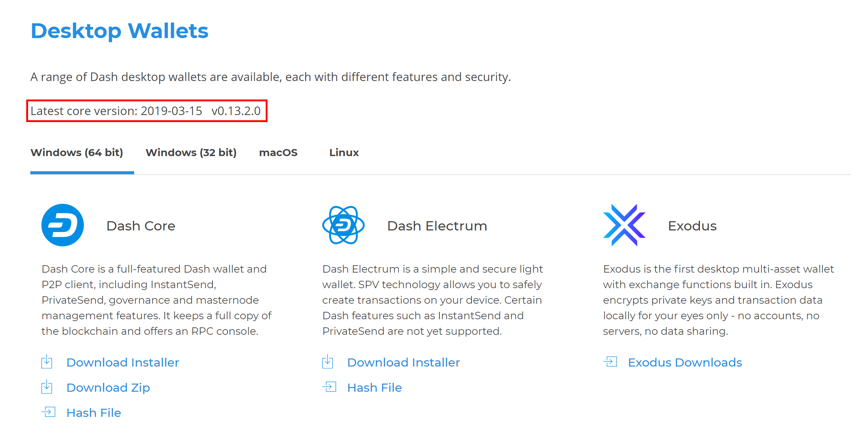
Task: Click download icon beside Dash Core installer
Action: [x=47, y=362]
